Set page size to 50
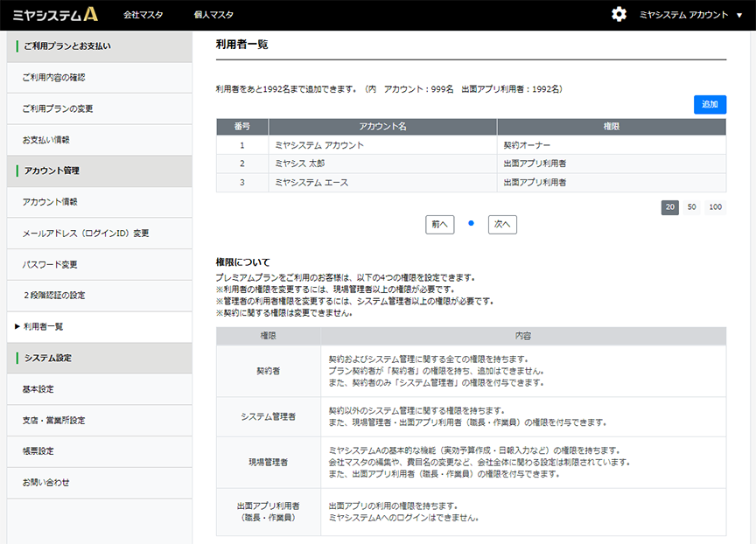Screen dimensions: 756x544 (691, 207)
